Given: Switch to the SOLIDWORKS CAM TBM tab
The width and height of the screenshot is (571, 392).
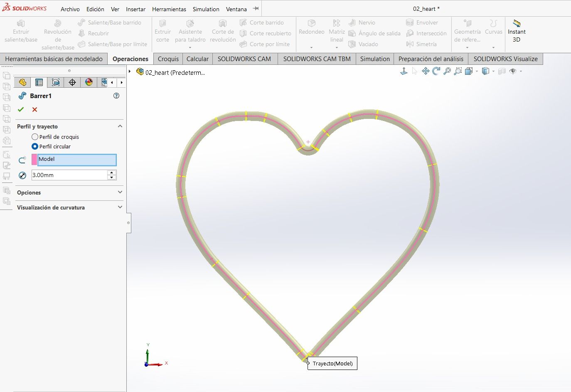Looking at the screenshot, I should click(x=317, y=59).
